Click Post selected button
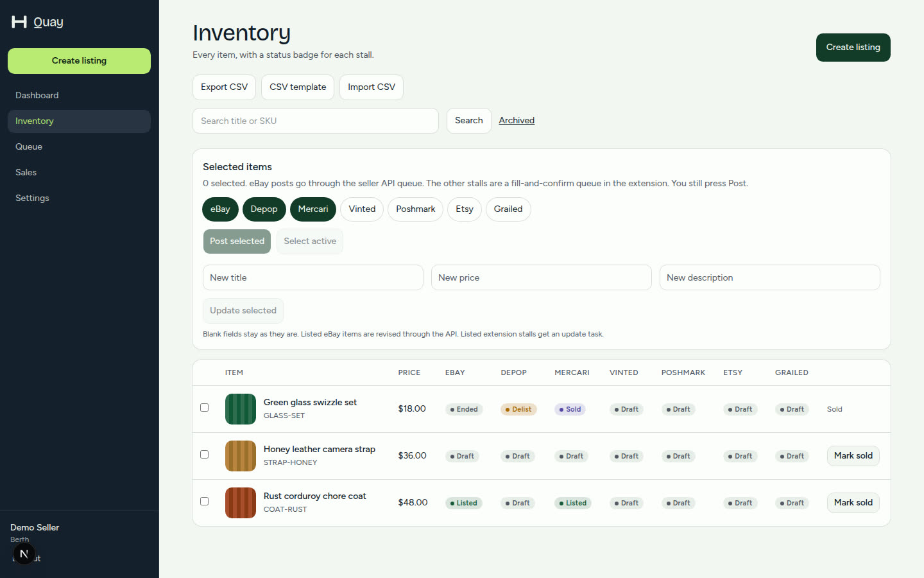This screenshot has height=578, width=924. click(x=237, y=241)
